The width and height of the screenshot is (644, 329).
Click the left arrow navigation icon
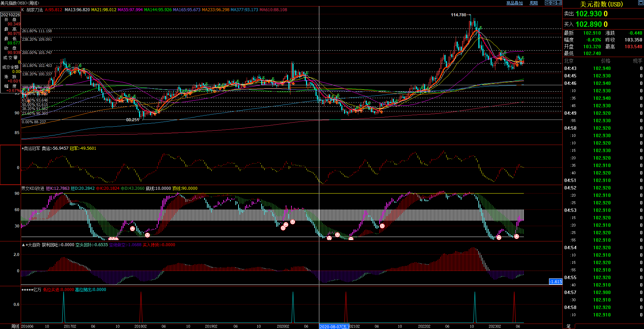547,3
